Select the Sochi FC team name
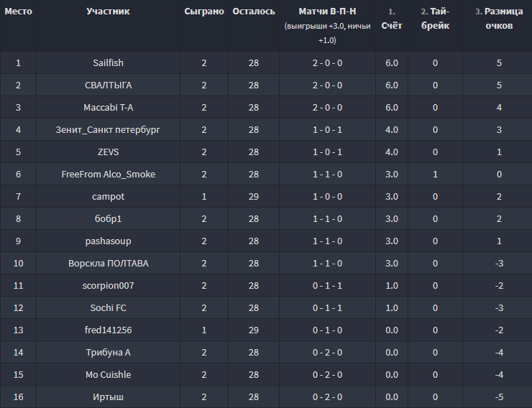This screenshot has height=408, width=532. coord(108,308)
